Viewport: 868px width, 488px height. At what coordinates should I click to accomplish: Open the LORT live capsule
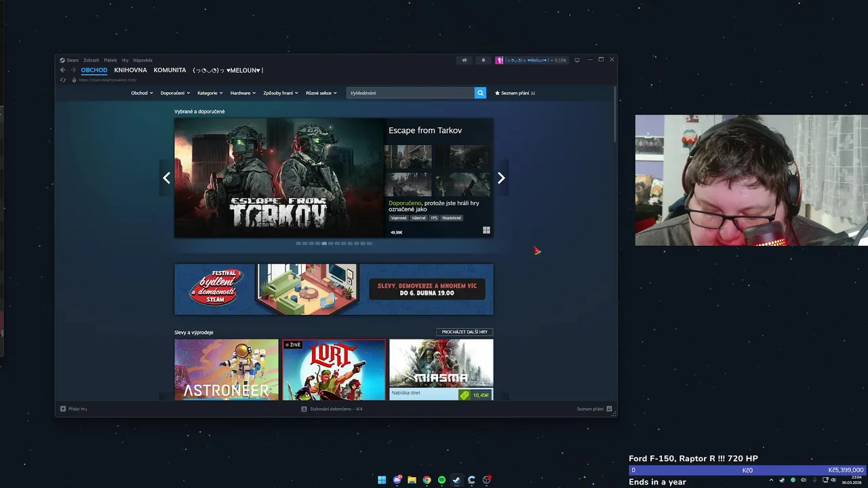334,369
